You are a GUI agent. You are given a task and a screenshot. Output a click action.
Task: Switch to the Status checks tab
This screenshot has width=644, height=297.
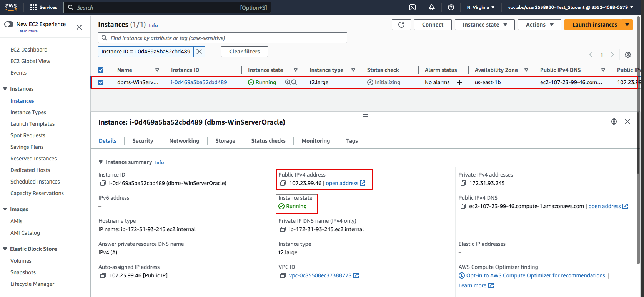(x=268, y=141)
